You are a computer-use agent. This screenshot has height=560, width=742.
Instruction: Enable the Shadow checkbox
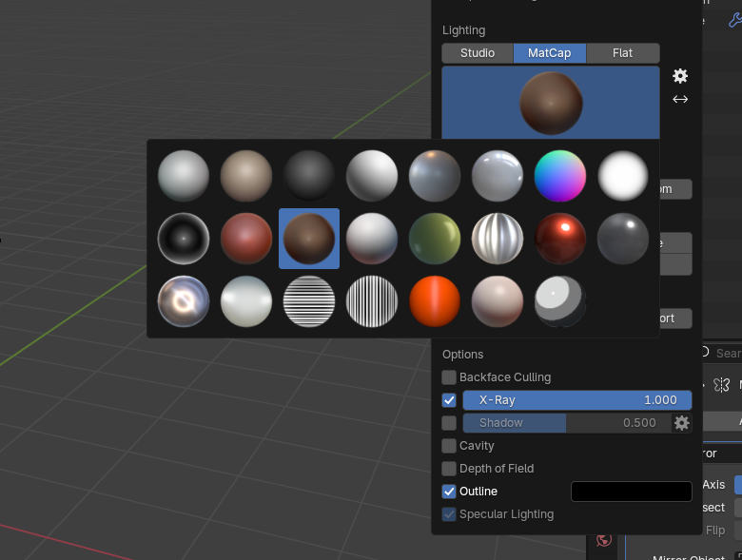(449, 423)
